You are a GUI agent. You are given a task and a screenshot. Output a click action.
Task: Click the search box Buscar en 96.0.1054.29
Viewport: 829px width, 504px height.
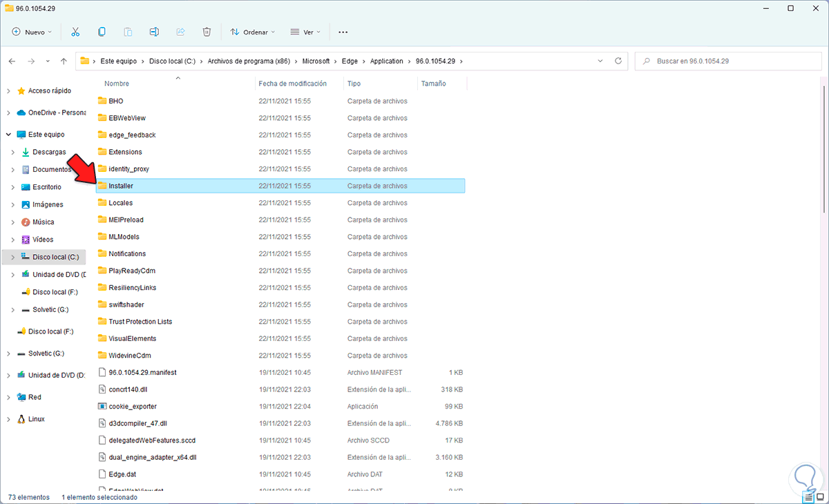coord(728,61)
